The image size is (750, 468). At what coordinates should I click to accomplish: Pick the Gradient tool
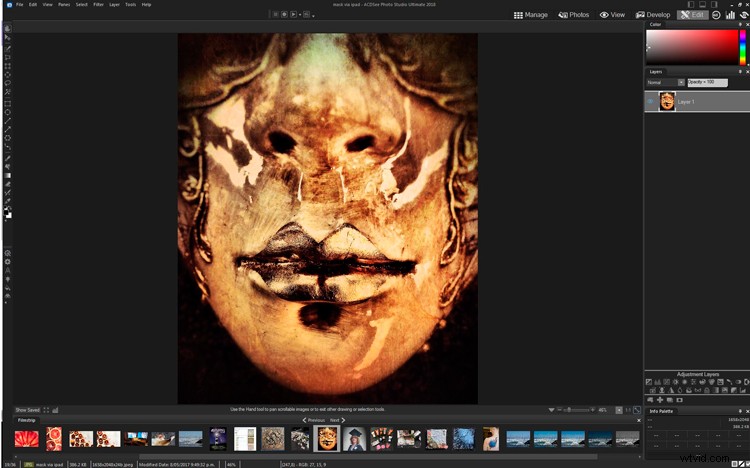8,175
